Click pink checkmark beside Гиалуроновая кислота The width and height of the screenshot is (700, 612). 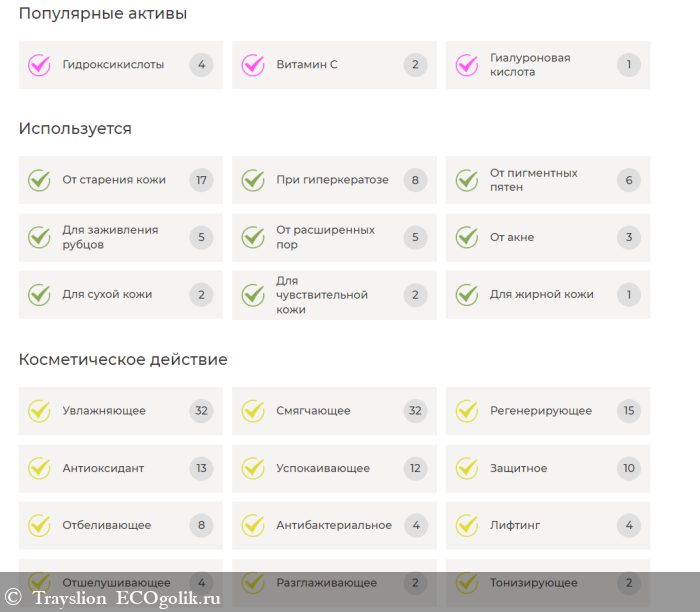467,65
